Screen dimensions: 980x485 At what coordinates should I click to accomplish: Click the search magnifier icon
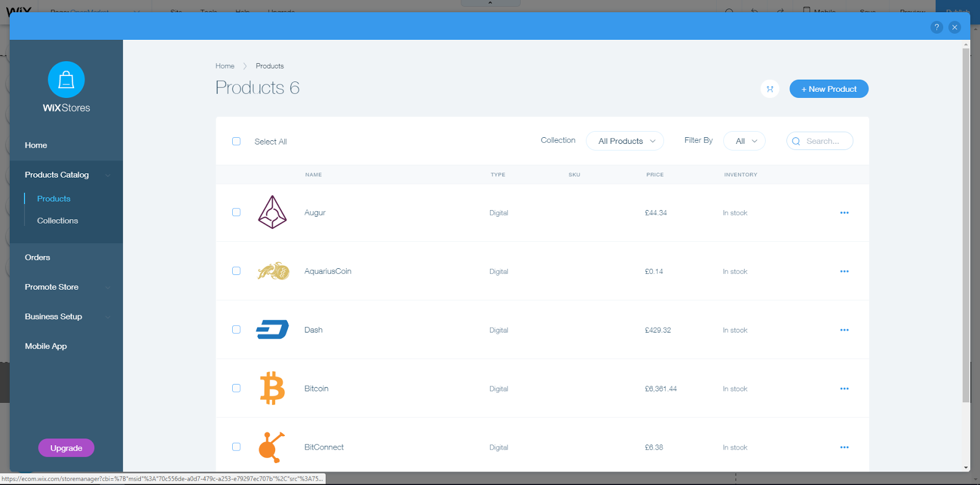coord(796,141)
